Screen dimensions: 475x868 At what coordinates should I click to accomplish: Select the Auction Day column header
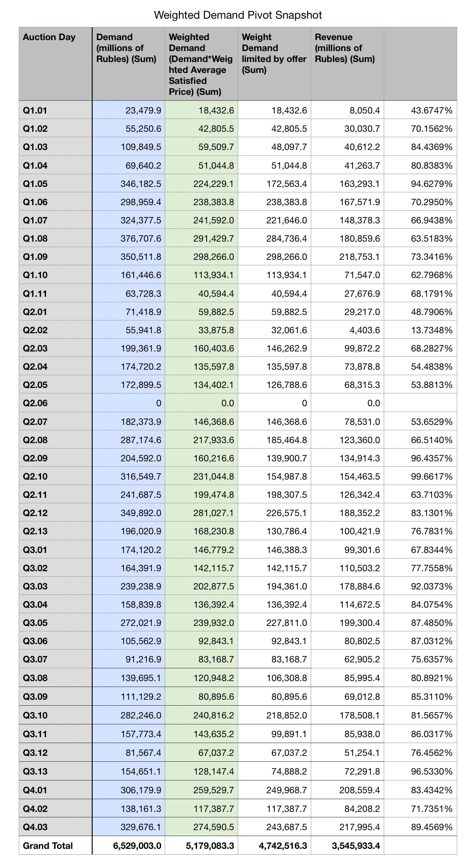tap(55, 64)
